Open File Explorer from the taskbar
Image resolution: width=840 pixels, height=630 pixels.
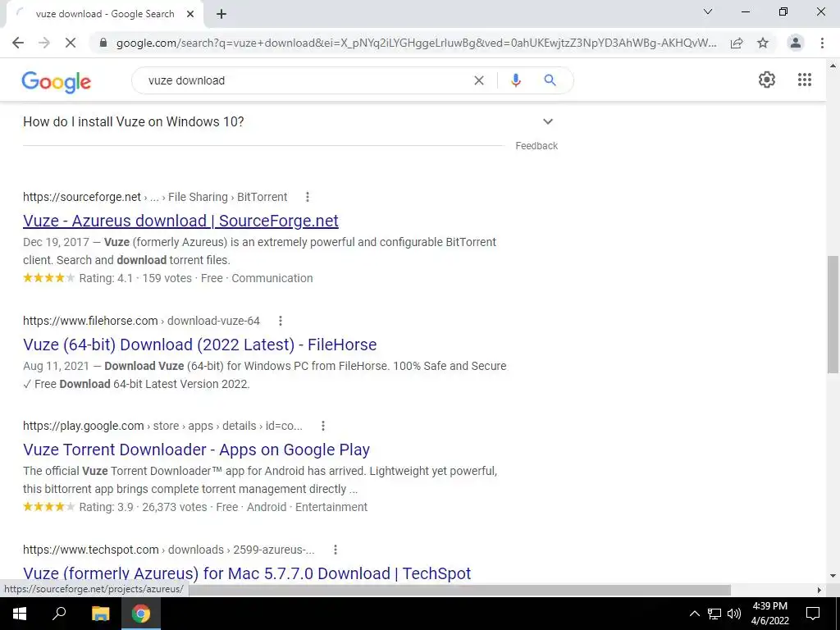coord(100,614)
